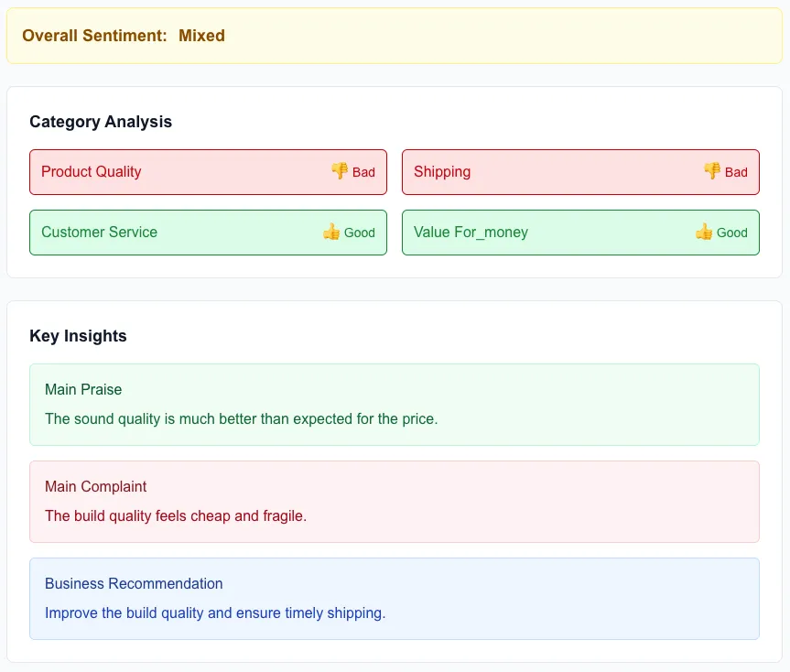Click the build quality and shipping recommendation text
This screenshot has width=790, height=672.
[x=215, y=613]
